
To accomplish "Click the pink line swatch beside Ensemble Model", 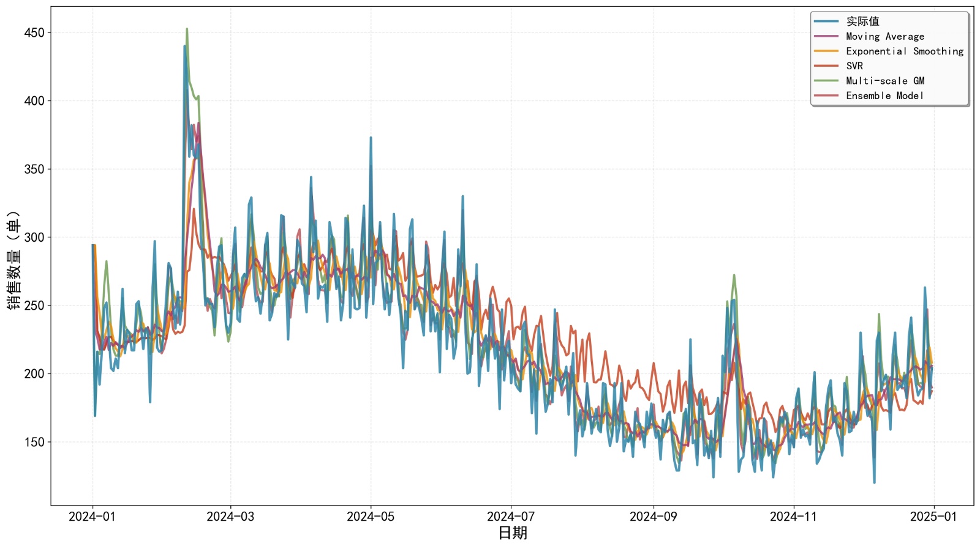I will tap(826, 95).
